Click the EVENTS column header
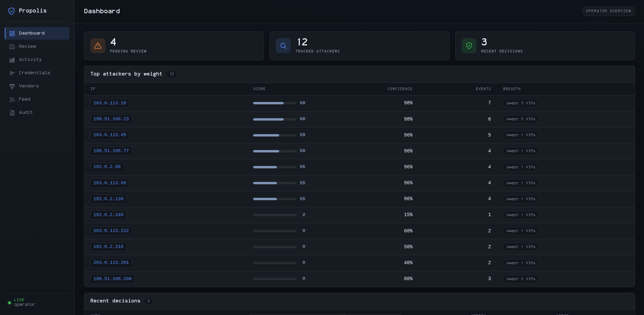644x315 pixels. coord(483,89)
